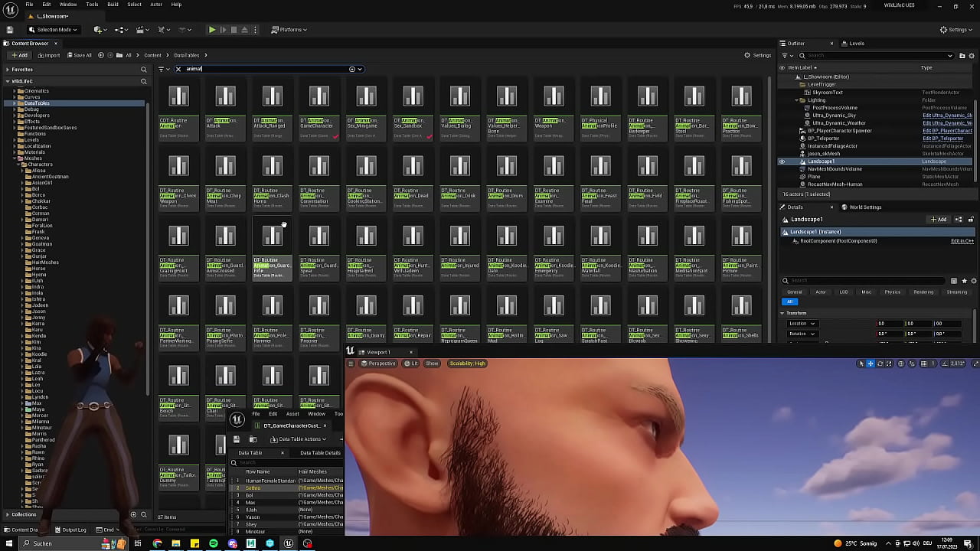Viewport: 980px width, 551px height.
Task: Click the Add component button in Details
Action: coord(939,220)
